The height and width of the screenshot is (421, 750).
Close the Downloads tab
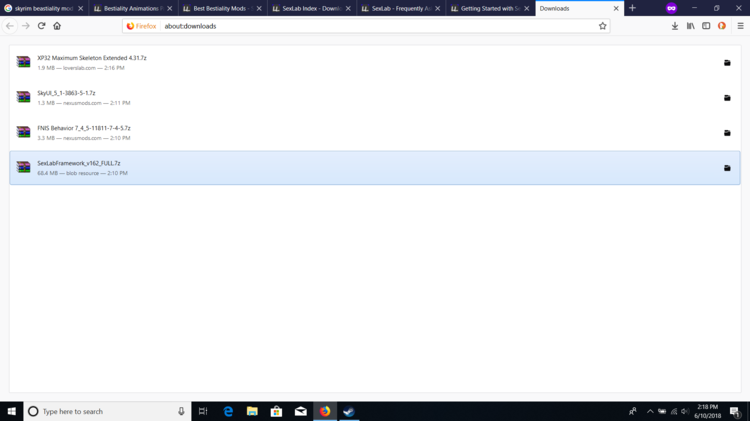tap(616, 8)
